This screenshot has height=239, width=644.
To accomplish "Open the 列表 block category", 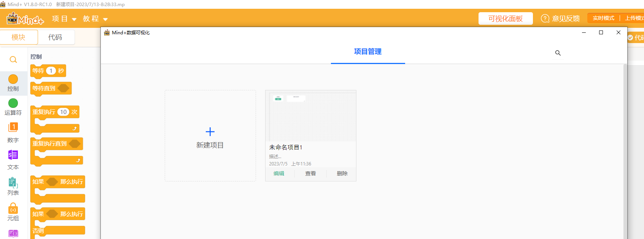I will point(13,183).
